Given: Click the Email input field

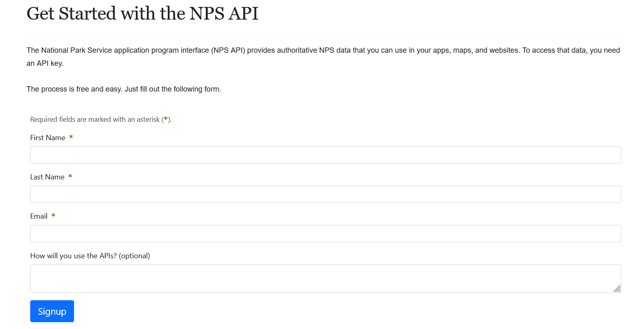Looking at the screenshot, I should (x=325, y=233).
